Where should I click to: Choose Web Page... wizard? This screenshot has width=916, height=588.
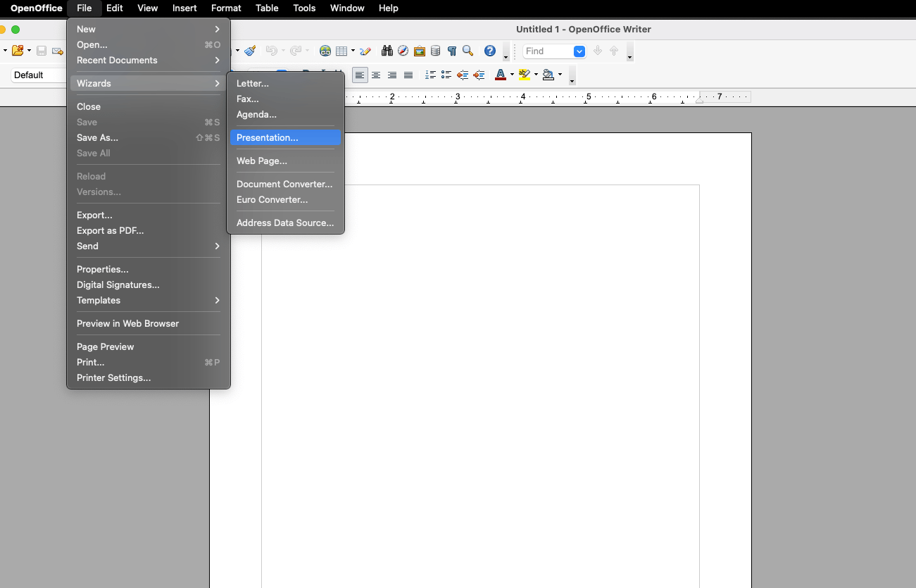click(285, 161)
